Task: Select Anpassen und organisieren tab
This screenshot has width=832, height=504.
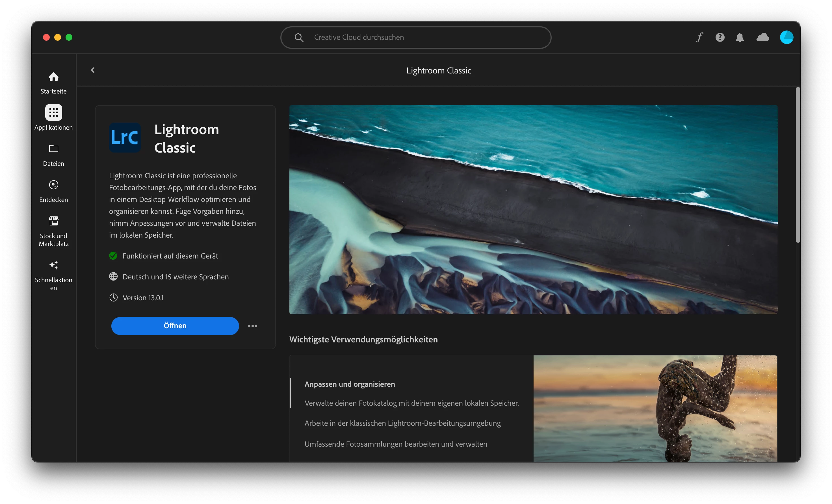Action: click(350, 384)
